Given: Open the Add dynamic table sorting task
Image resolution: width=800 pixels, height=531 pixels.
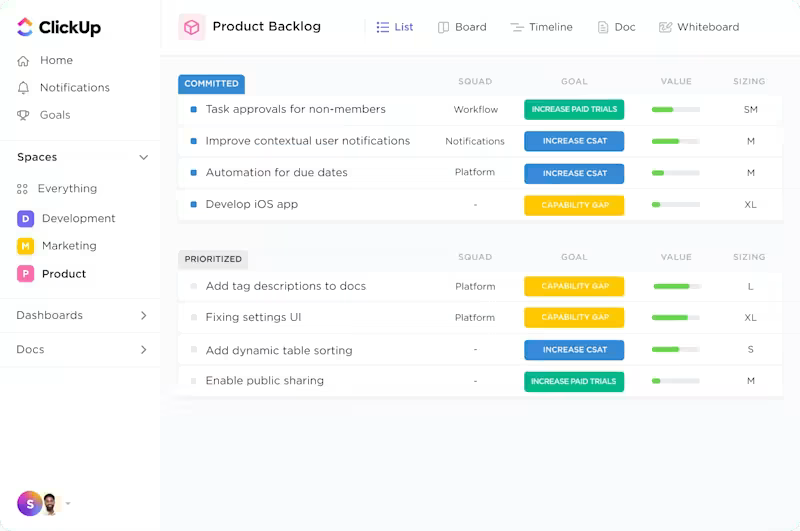Looking at the screenshot, I should [x=278, y=351].
